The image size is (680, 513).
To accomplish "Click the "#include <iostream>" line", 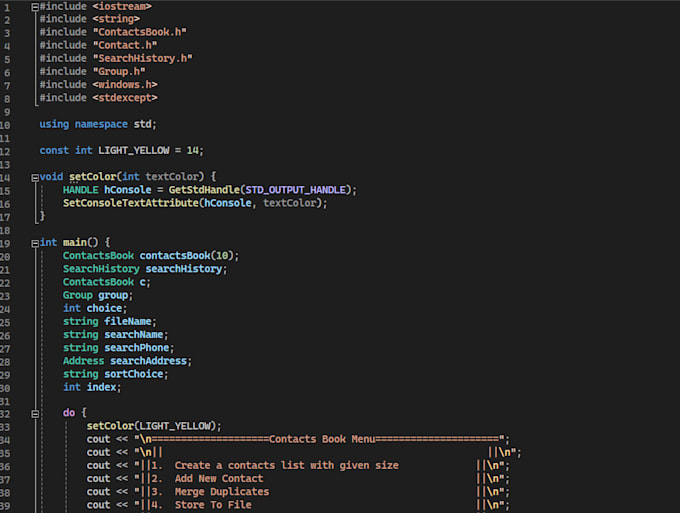I will [95, 6].
